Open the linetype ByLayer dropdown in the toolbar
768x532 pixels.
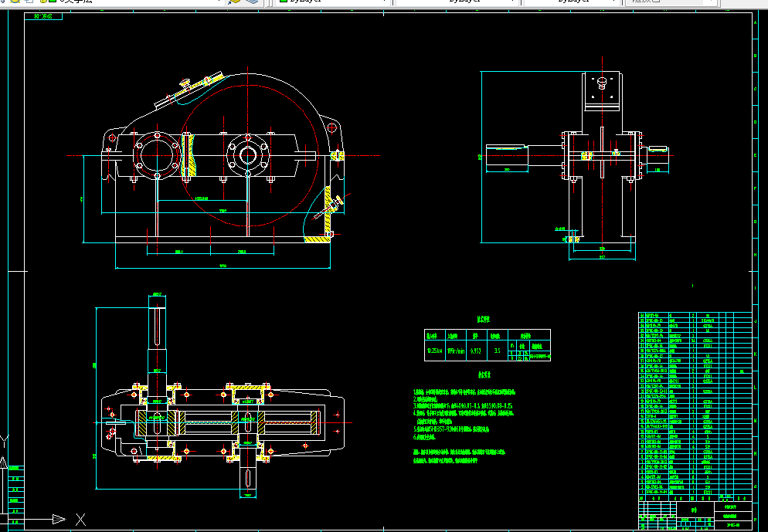457,2
